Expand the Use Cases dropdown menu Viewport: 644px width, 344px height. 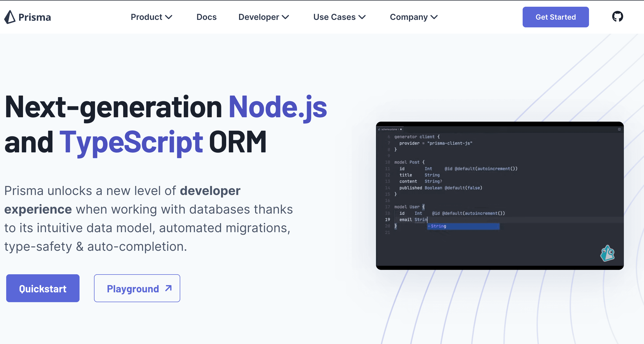point(340,17)
